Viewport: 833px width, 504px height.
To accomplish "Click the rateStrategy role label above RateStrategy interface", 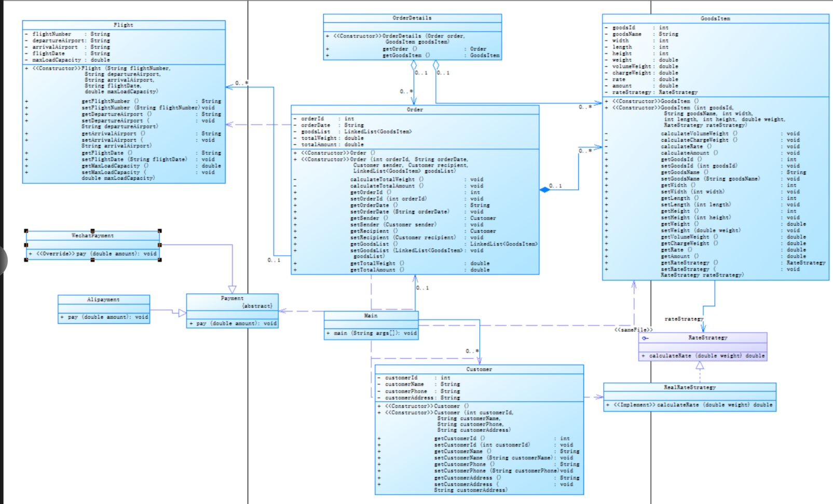I will point(684,319).
